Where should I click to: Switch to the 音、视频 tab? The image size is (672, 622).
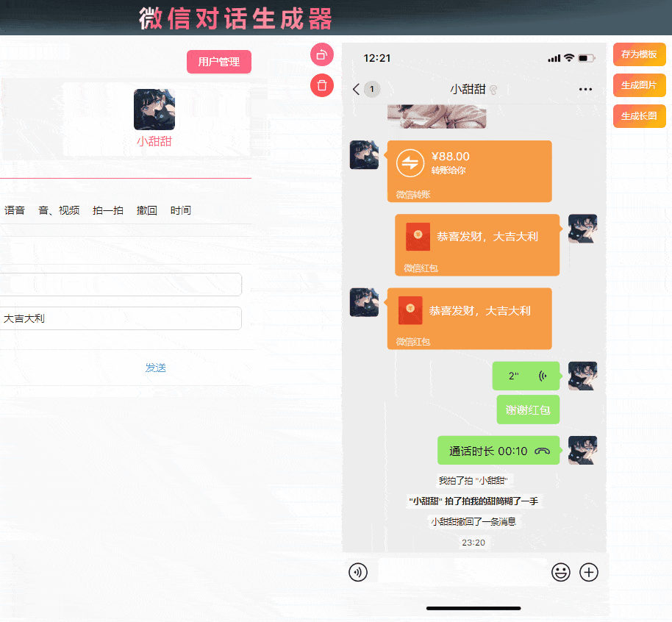click(x=59, y=210)
